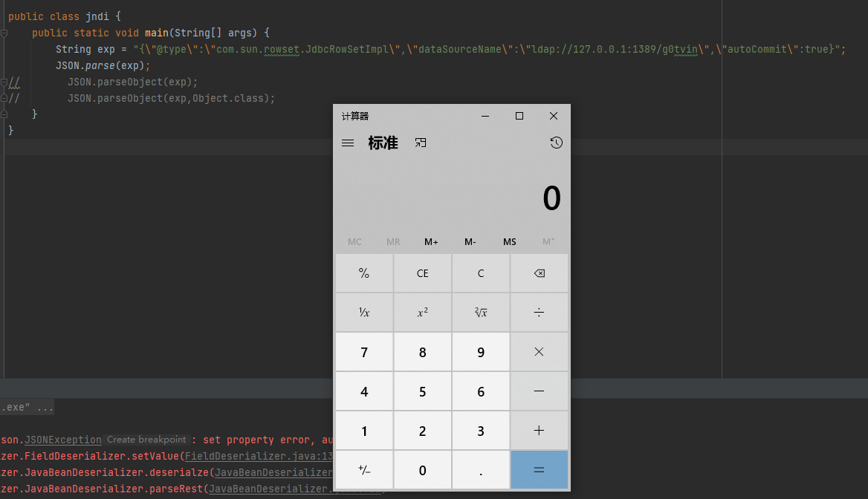The width and height of the screenshot is (868, 499).
Task: Click the 计算器 window title
Action: (354, 116)
